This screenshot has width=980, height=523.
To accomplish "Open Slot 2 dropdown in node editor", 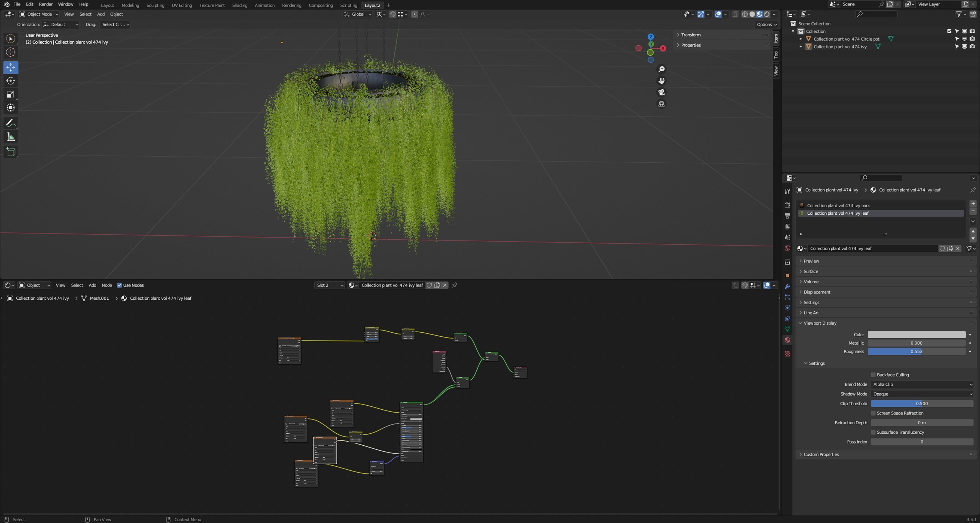I will coord(330,285).
